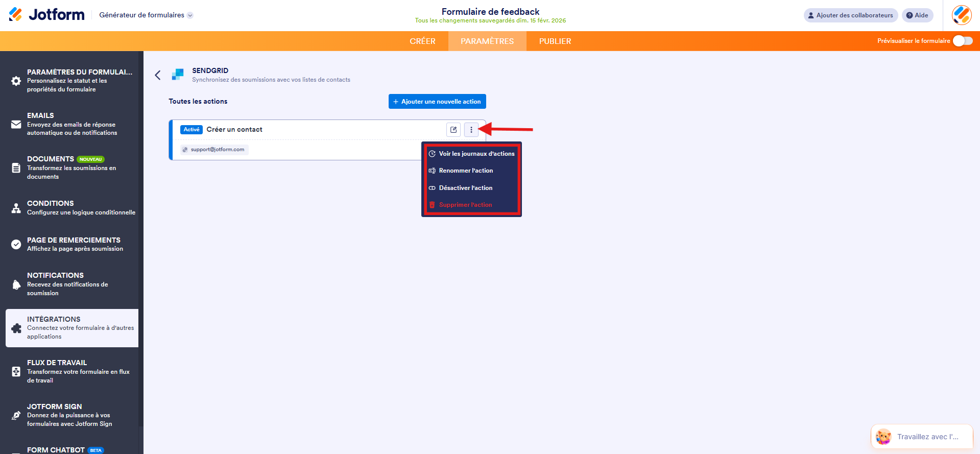Open the Documents sidebar section
Viewport: 980px width, 454px height.
(x=72, y=168)
